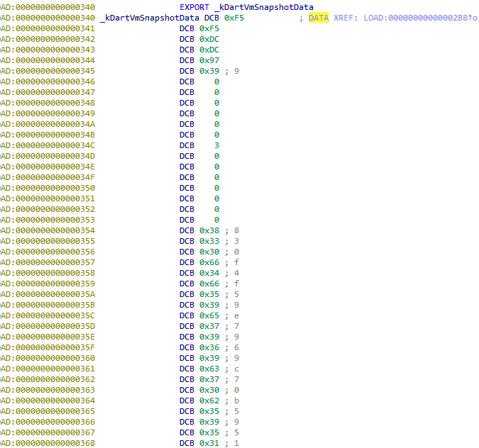Click the 0x65 byte value
479x448 pixels.
(209, 315)
